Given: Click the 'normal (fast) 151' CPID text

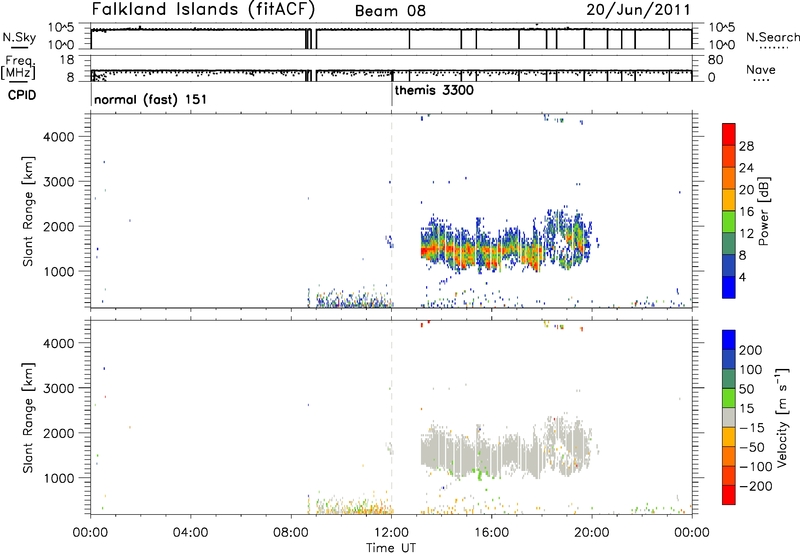Looking at the screenshot, I should click(x=151, y=99).
